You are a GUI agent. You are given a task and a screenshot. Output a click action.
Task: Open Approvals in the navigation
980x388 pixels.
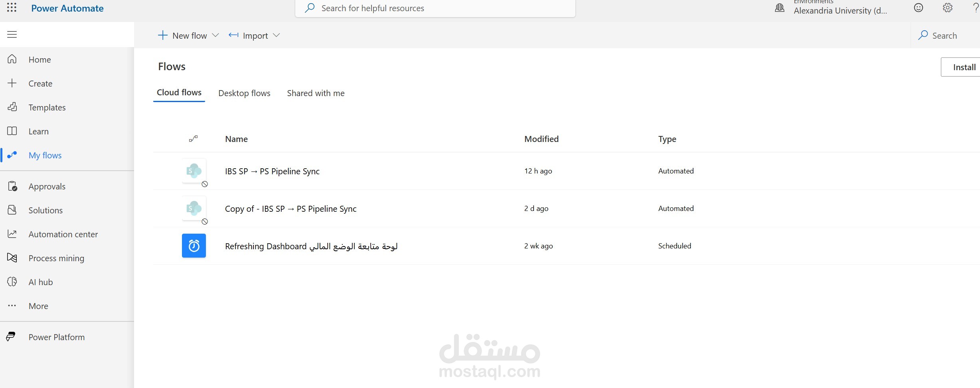click(47, 187)
